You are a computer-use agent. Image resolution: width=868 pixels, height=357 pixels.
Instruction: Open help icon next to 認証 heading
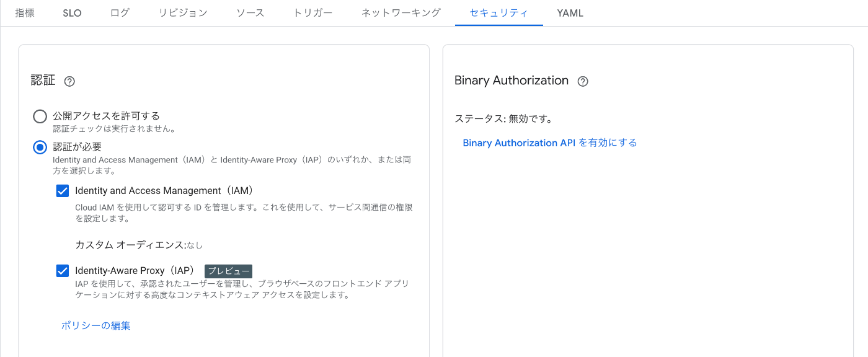click(69, 81)
